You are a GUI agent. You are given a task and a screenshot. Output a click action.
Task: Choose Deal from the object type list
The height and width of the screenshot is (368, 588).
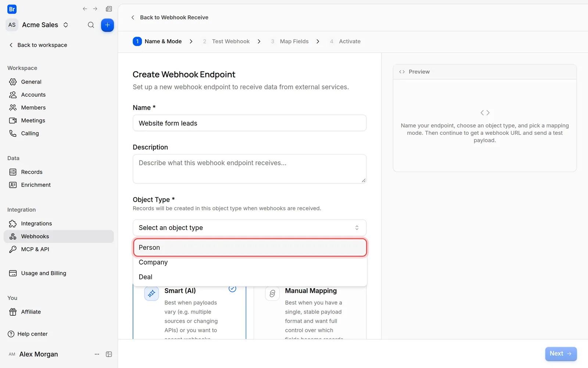[x=250, y=277]
